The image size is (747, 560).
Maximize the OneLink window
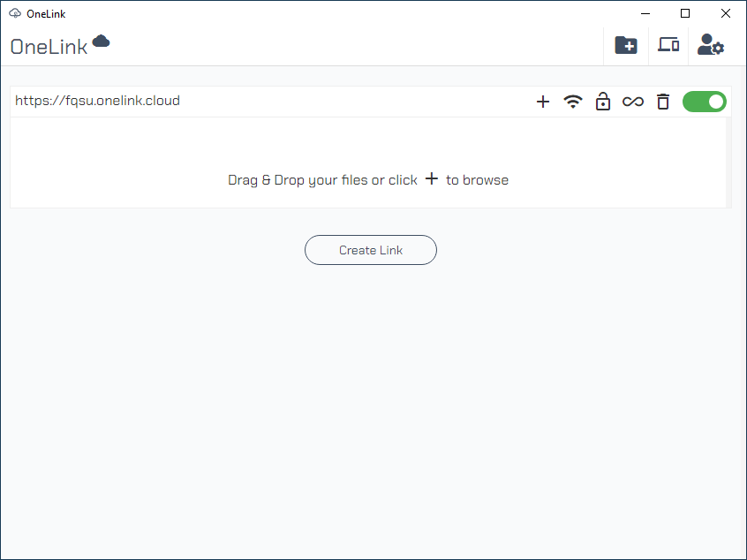tap(685, 13)
